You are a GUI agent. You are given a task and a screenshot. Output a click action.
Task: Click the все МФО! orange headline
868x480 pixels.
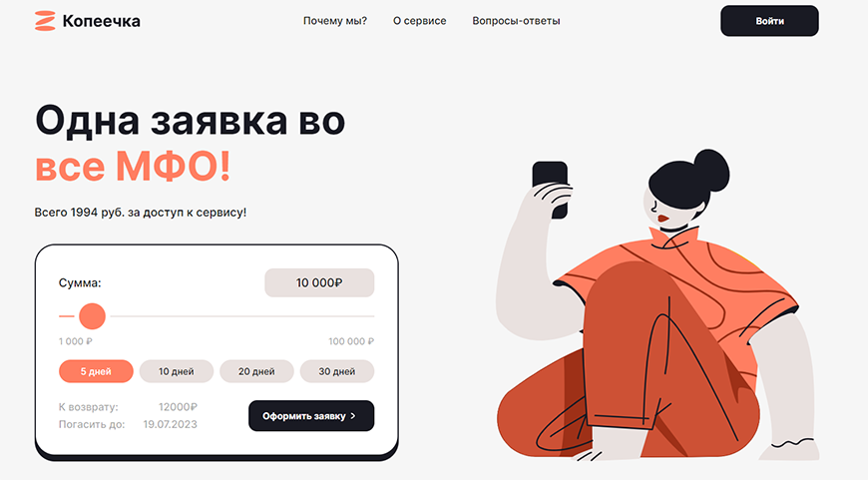coord(133,167)
